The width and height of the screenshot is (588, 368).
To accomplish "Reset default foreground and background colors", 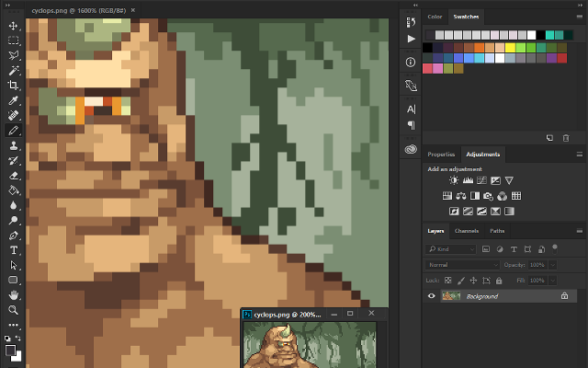I will pos(7,338).
